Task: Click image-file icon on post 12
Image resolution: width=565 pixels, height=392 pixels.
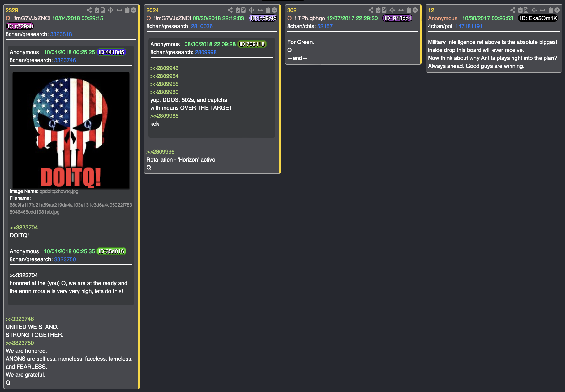Action: (526, 10)
